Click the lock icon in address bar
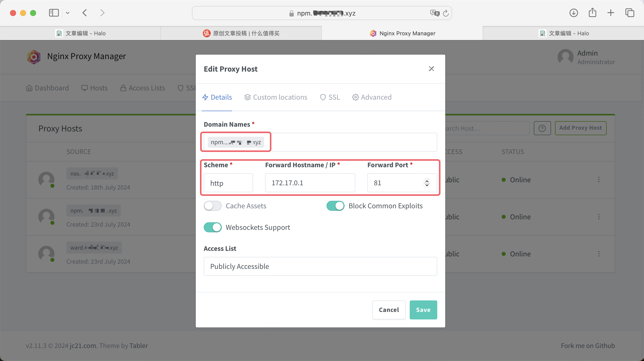Image resolution: width=644 pixels, height=361 pixels. tap(291, 13)
